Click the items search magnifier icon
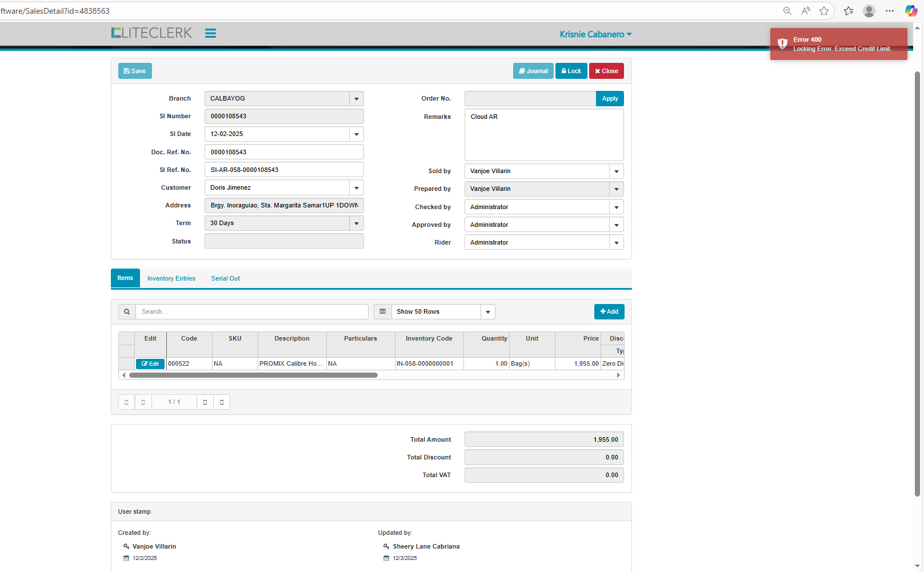This screenshot has width=924, height=572. click(x=127, y=312)
